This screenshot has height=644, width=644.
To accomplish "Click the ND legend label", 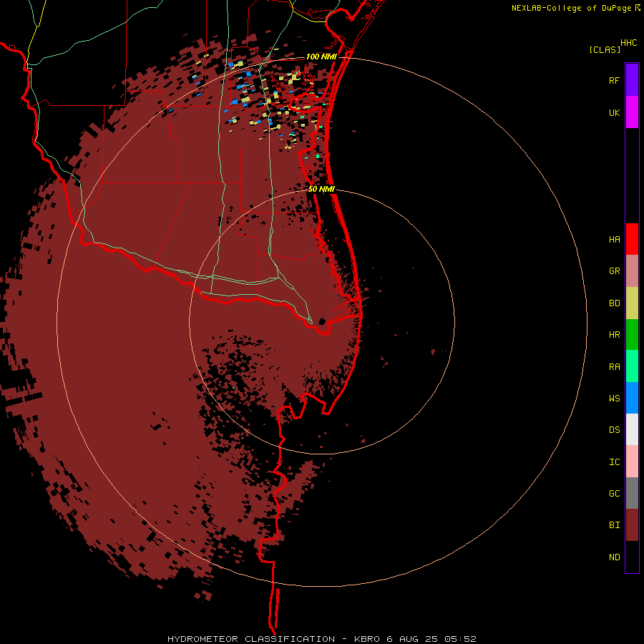I will (614, 557).
